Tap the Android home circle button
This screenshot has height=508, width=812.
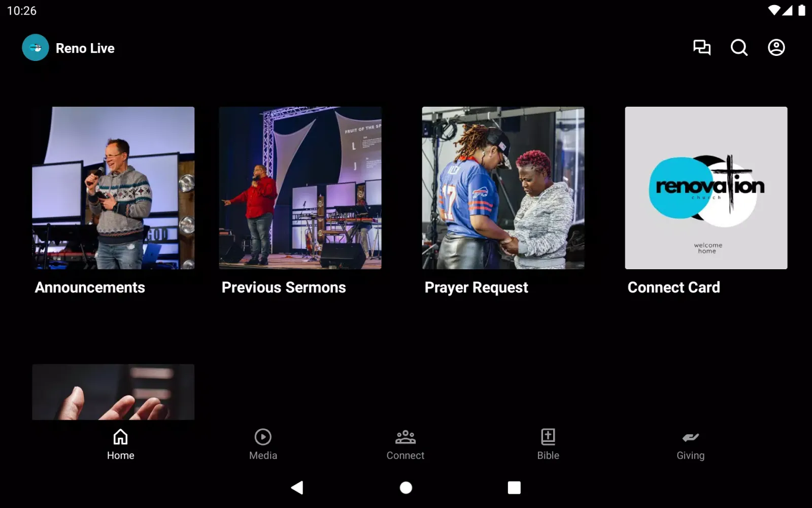[406, 488]
